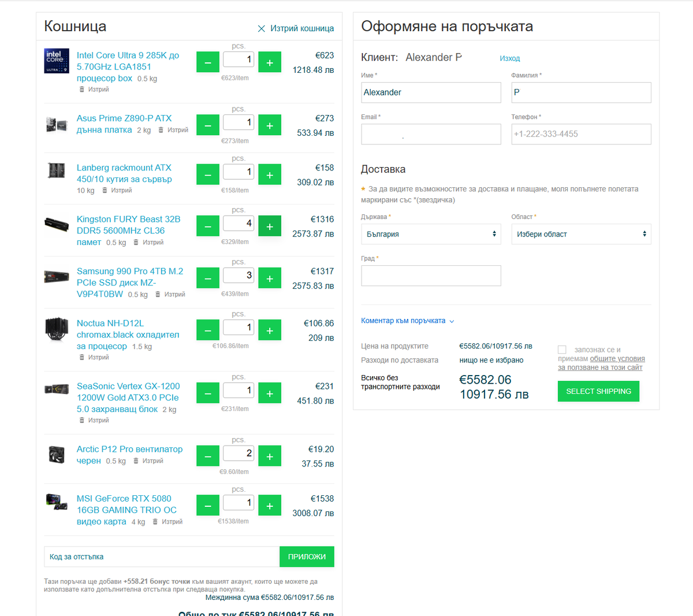The image size is (693, 616).
Task: Click the Kingston FURY Beast memory thumbnail
Action: [x=57, y=224]
